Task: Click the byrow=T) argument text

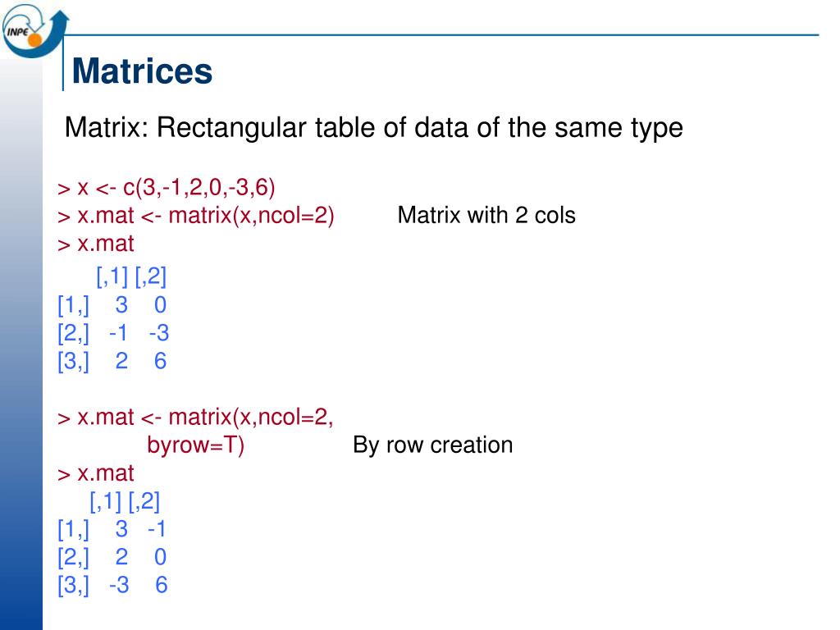Action: (195, 445)
